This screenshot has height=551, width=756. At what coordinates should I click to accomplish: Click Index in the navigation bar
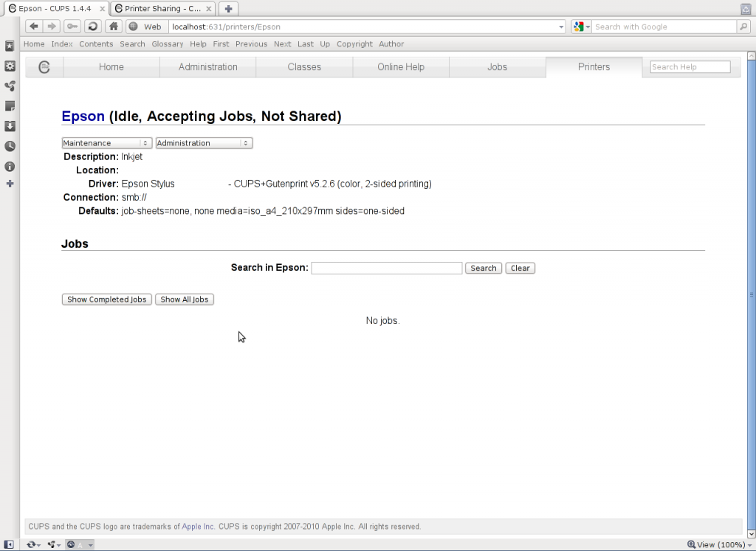[62, 44]
